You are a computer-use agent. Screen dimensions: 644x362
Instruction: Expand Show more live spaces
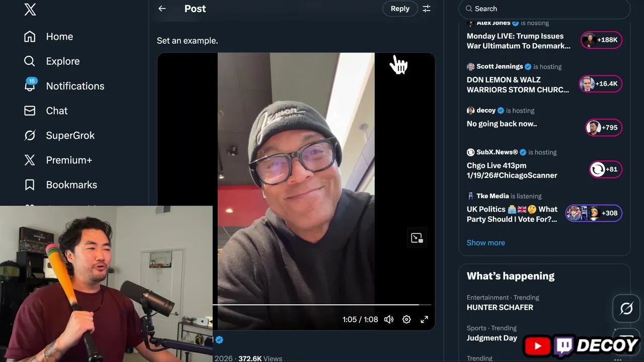[x=486, y=242]
